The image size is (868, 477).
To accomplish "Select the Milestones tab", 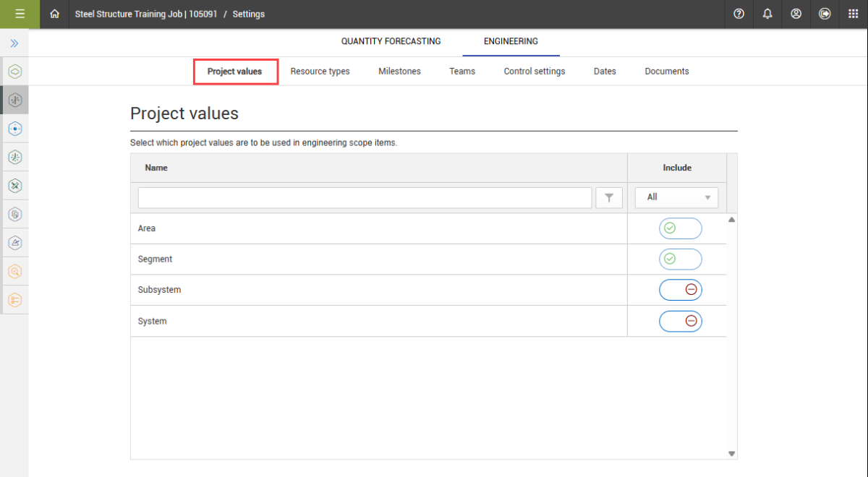I will [399, 72].
